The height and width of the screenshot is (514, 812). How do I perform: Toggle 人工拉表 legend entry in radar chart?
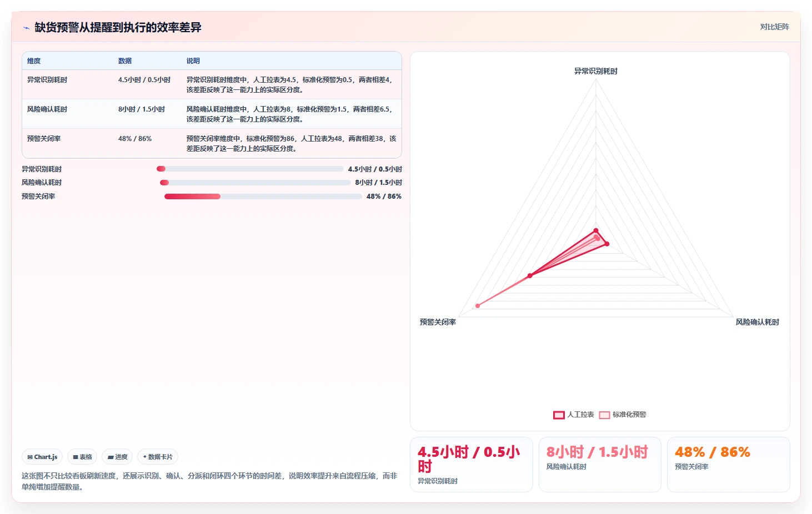574,415
